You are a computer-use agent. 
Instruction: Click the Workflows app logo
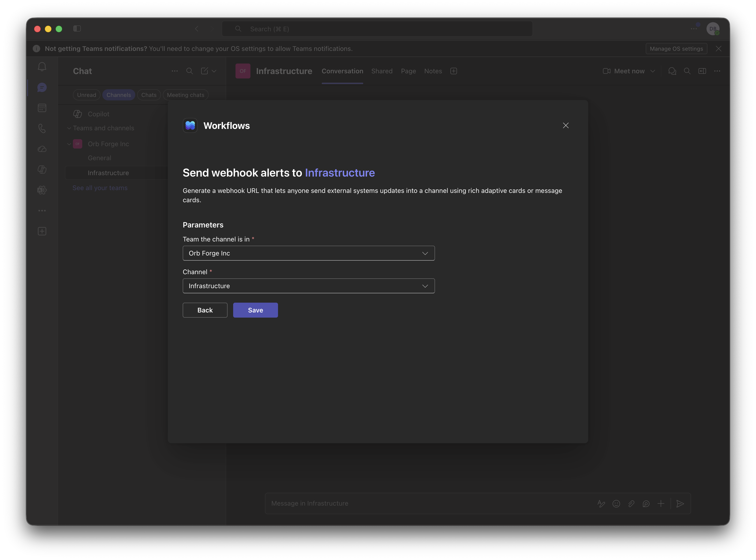click(x=190, y=125)
